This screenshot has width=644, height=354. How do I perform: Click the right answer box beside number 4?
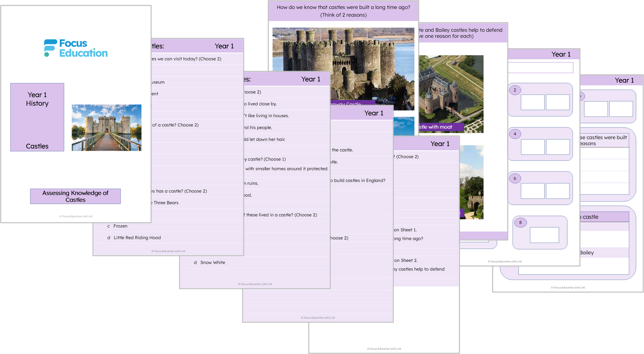pos(558,147)
